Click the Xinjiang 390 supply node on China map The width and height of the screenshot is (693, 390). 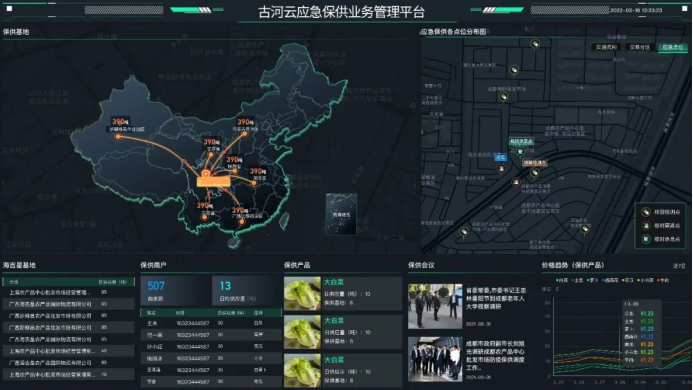(118, 137)
